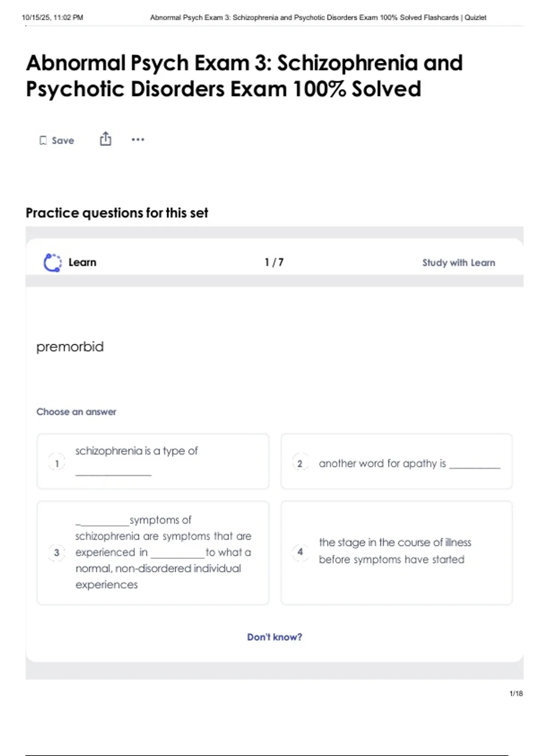
Task: Click the 1 / 7 question counter
Action: 274,262
